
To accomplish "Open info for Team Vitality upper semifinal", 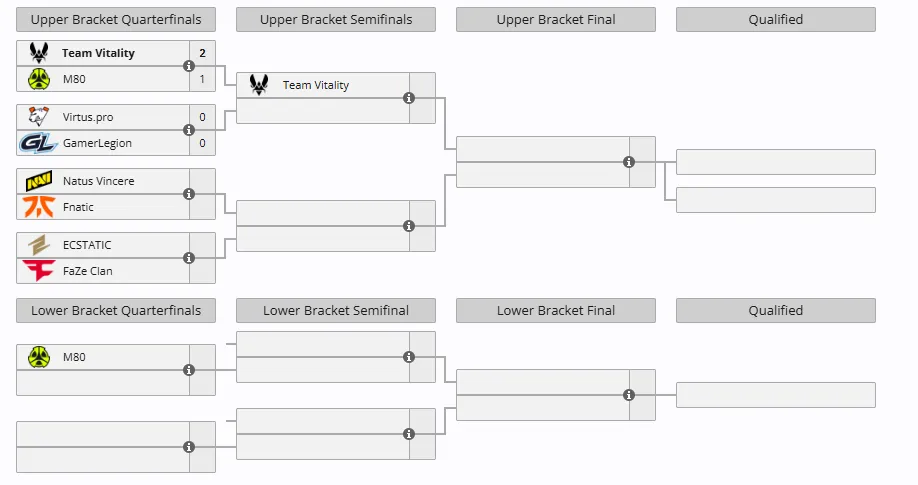I will [409, 98].
